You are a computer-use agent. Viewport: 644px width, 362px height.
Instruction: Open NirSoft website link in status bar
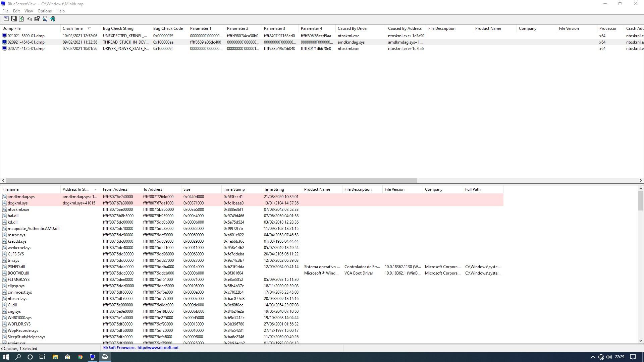click(158, 348)
